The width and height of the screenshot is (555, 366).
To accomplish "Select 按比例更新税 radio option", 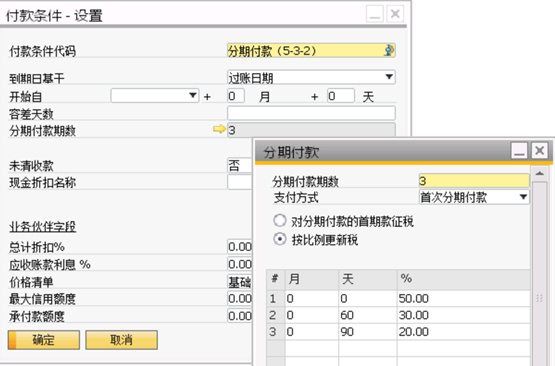I will [x=280, y=239].
